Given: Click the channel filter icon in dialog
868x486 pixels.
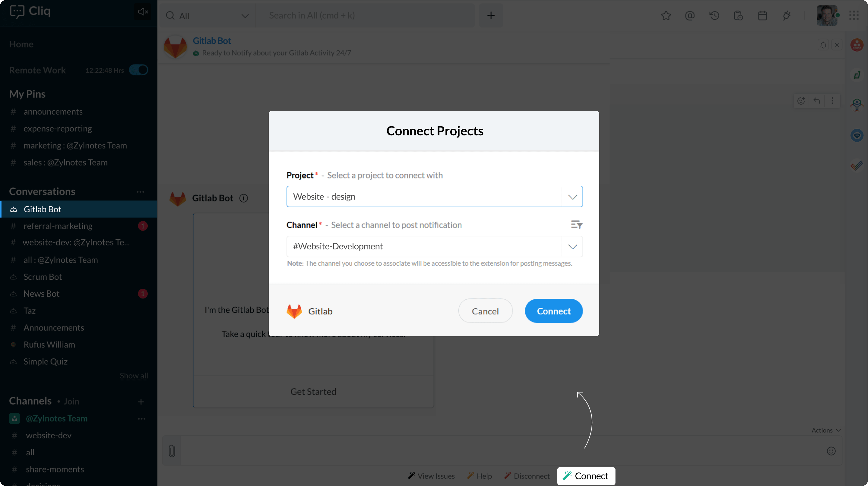Looking at the screenshot, I should tap(577, 225).
